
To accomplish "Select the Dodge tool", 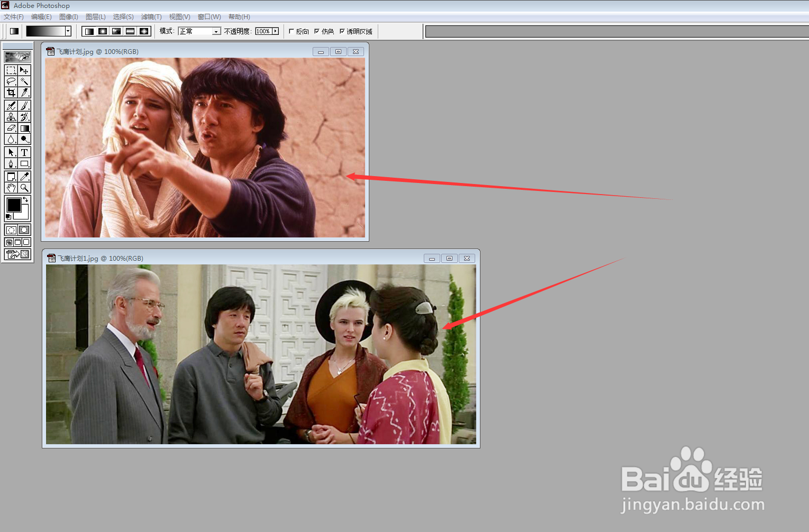I will coord(24,139).
